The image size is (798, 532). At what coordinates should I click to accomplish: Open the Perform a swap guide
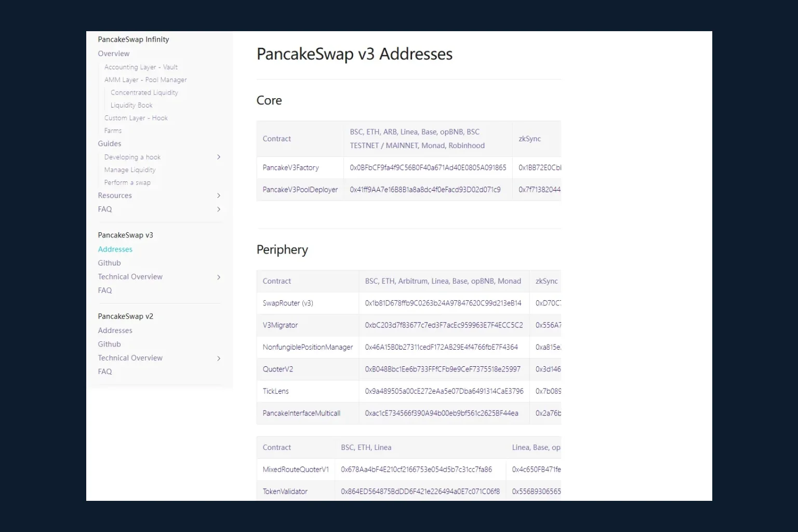coord(127,182)
